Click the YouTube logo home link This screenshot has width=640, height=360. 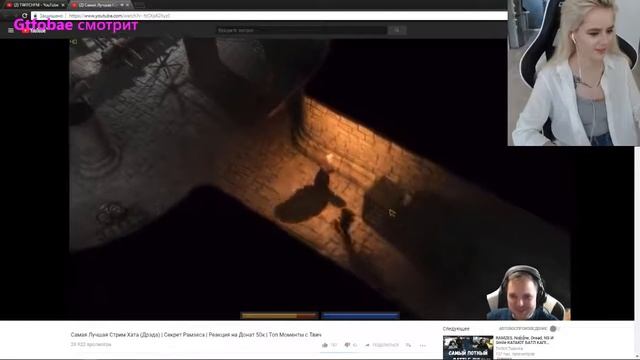[x=34, y=30]
